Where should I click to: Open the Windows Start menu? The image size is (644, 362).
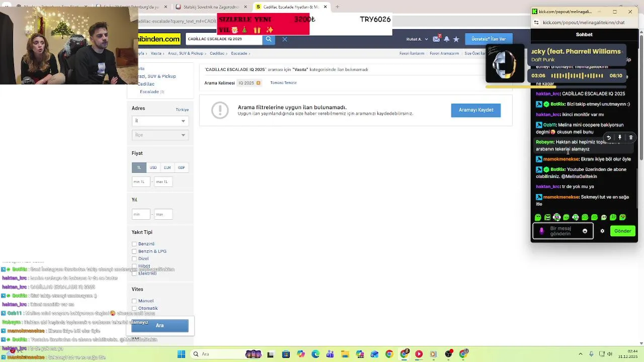tap(181, 354)
